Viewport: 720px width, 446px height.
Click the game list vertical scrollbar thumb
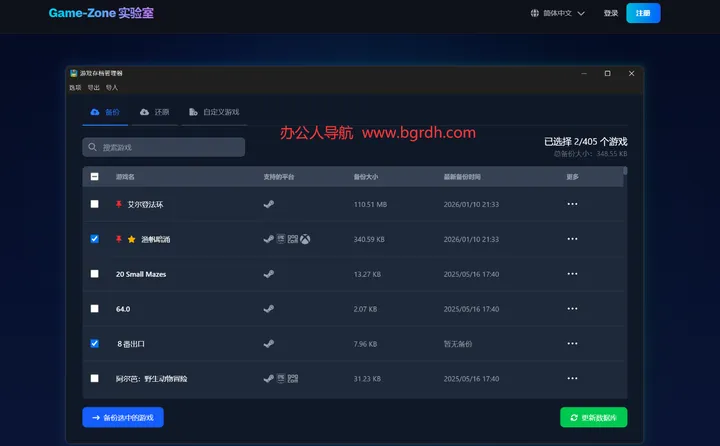(625, 171)
